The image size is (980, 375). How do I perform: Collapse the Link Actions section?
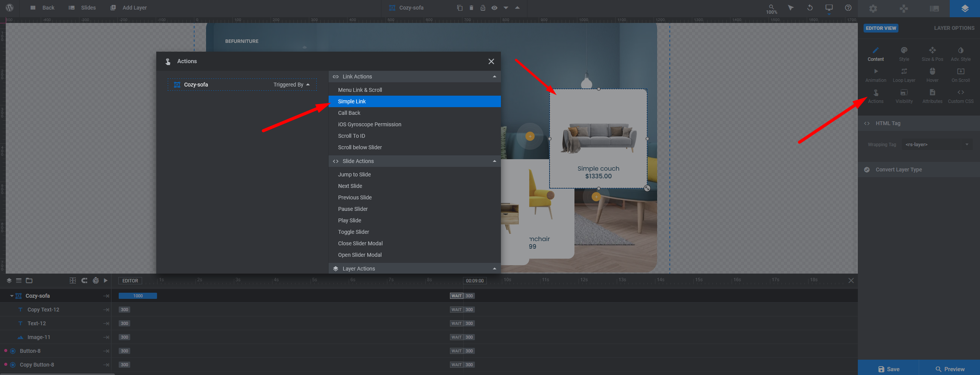point(494,77)
